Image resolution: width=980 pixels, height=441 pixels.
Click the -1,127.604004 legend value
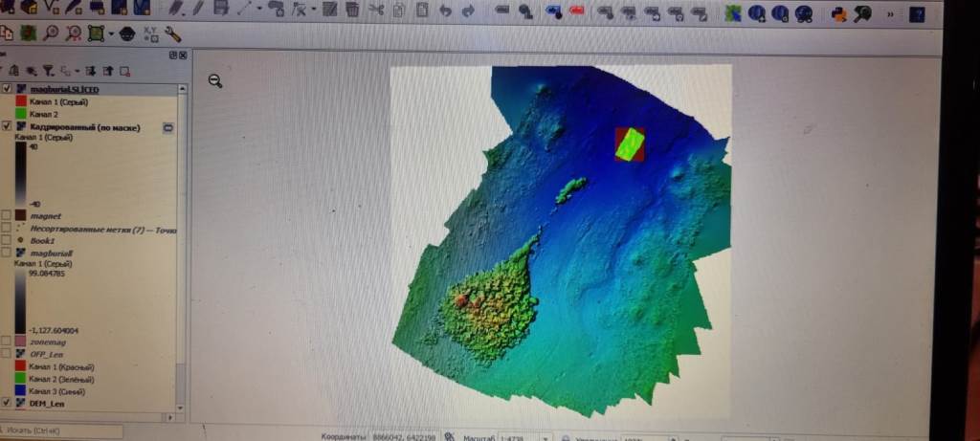[x=54, y=330]
